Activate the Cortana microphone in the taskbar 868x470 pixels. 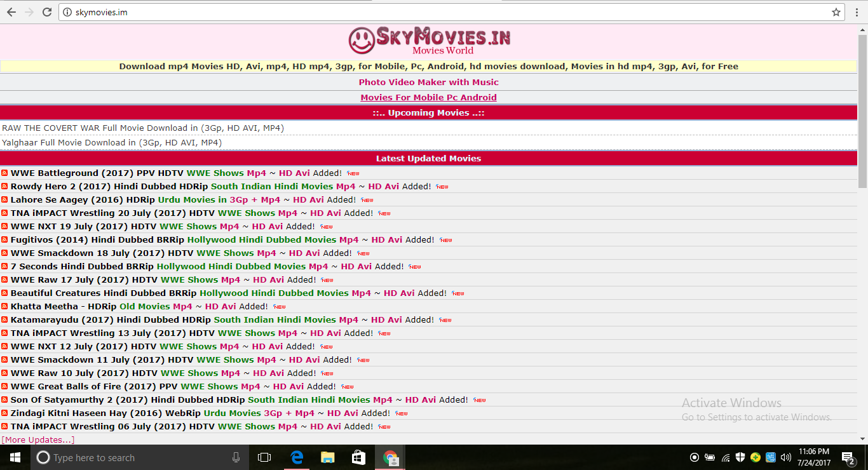(236, 457)
